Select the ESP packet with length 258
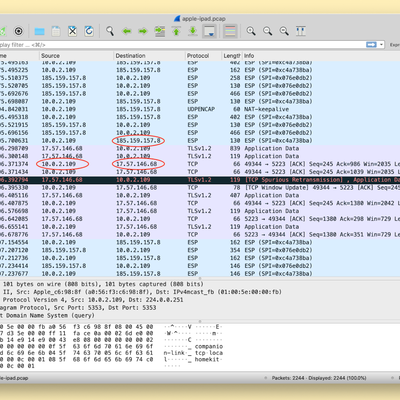400x400 pixels. point(200,78)
